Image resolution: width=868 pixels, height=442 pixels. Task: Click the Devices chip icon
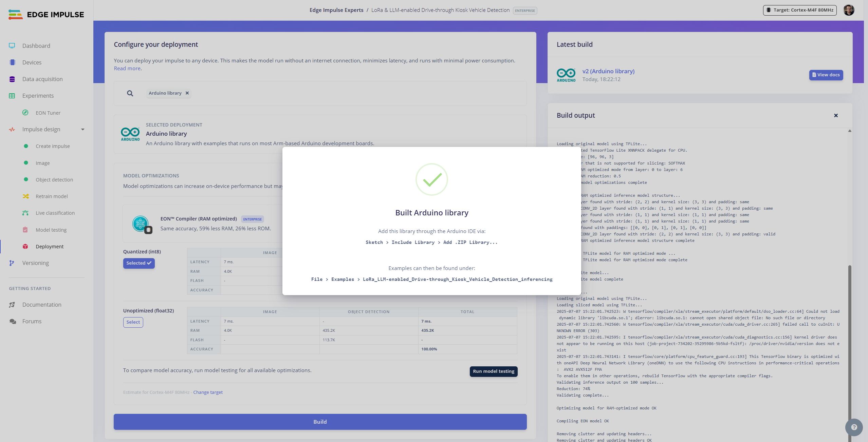[12, 62]
